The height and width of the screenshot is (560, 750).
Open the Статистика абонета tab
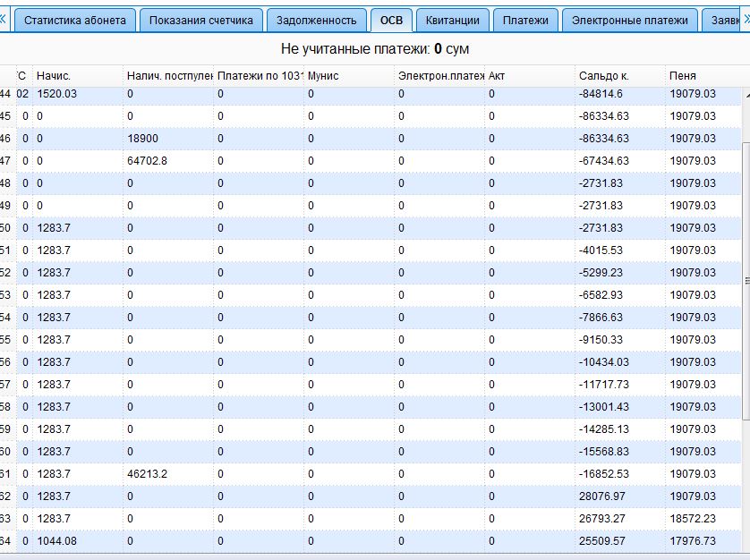coord(75,20)
